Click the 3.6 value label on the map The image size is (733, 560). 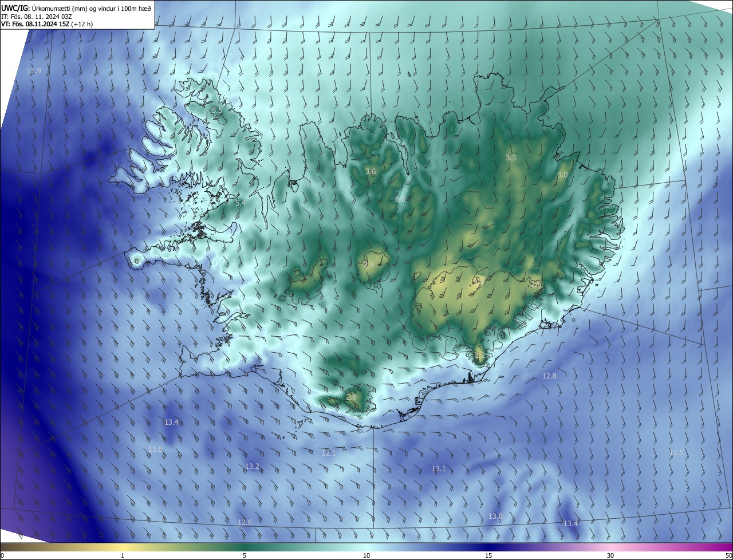point(371,171)
